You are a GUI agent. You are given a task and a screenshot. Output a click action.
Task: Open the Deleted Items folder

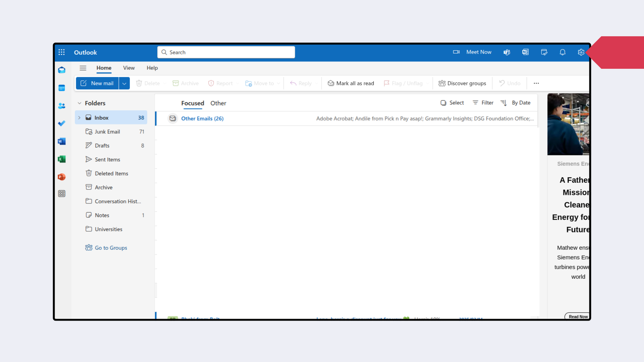point(111,173)
